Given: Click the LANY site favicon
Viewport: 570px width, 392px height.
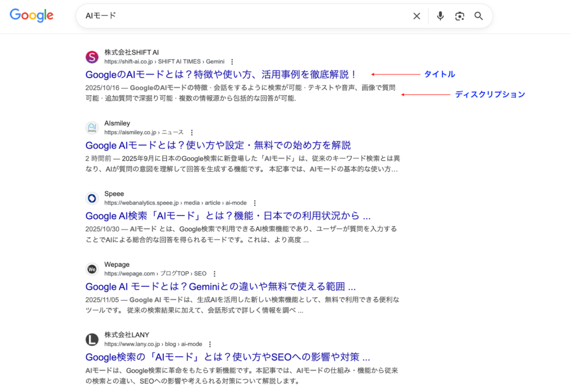Looking at the screenshot, I should coord(92,340).
